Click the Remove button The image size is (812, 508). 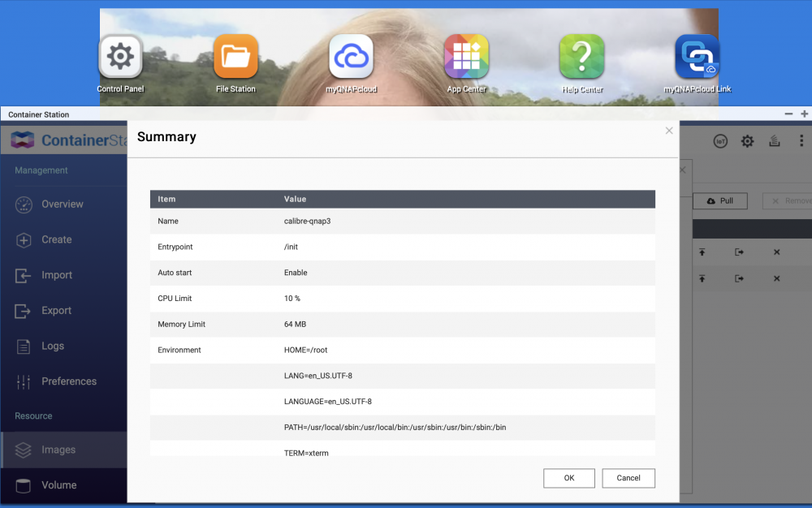point(787,200)
